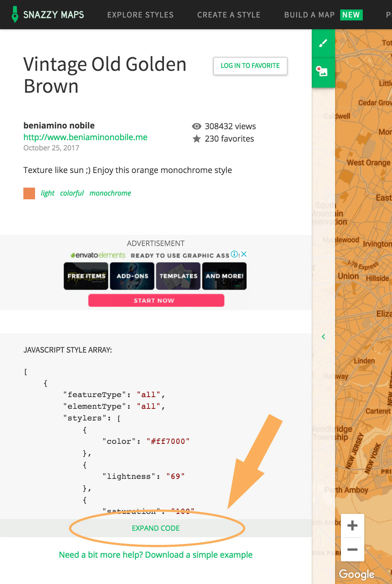This screenshot has height=584, width=392.
Task: Click the Free Items ad thumbnail
Action: pyautogui.click(x=86, y=276)
